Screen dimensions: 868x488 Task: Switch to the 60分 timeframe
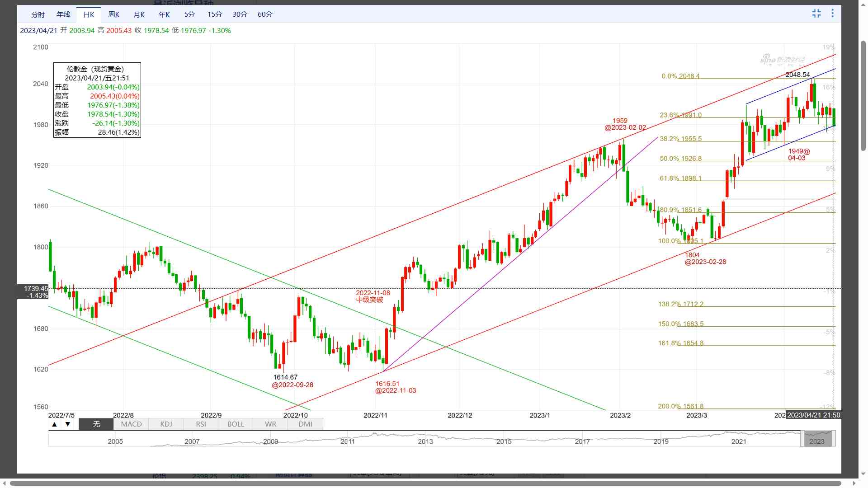[265, 14]
